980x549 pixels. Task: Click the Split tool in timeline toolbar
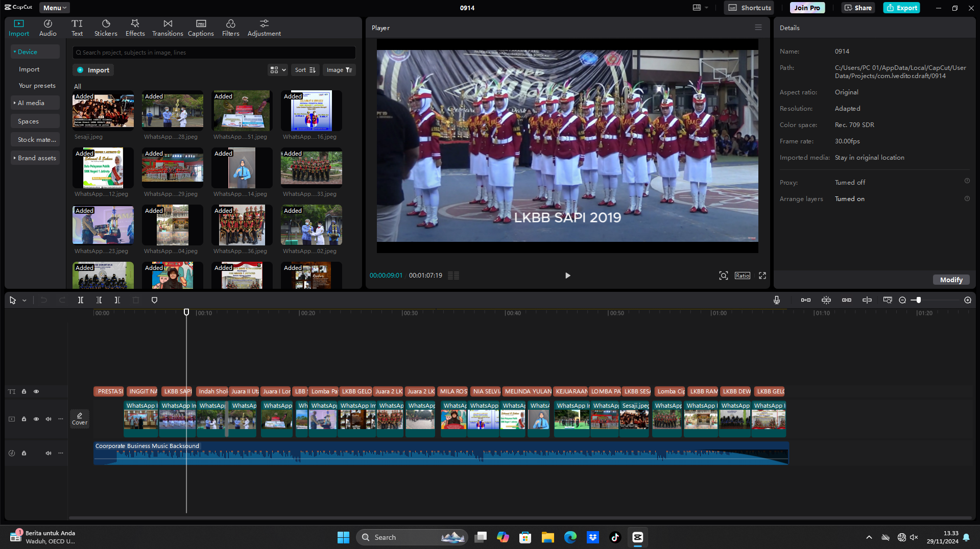tap(80, 301)
